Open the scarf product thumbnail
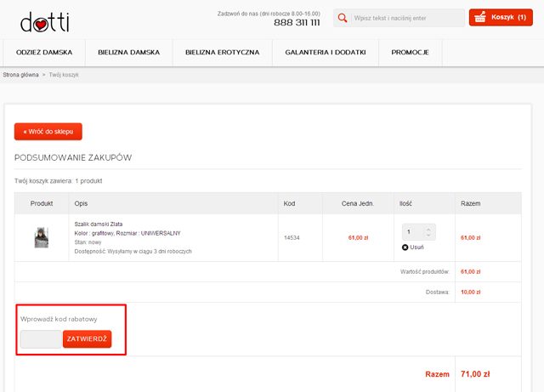Screen dimensions: 544x392 [41, 237]
